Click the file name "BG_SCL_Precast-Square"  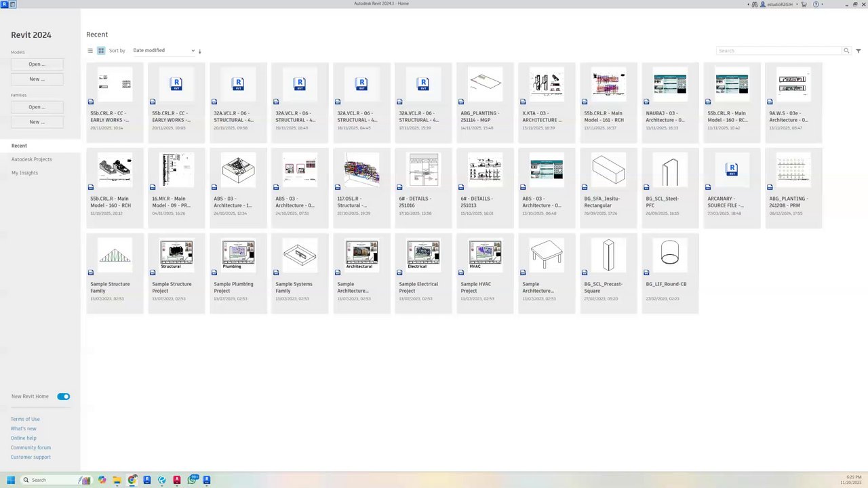click(x=604, y=287)
